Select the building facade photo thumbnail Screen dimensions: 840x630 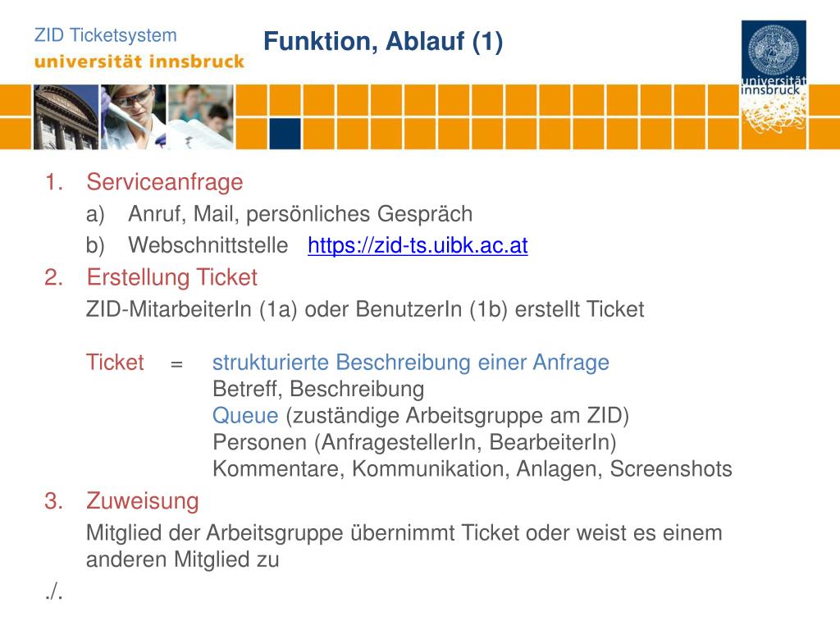click(x=66, y=116)
